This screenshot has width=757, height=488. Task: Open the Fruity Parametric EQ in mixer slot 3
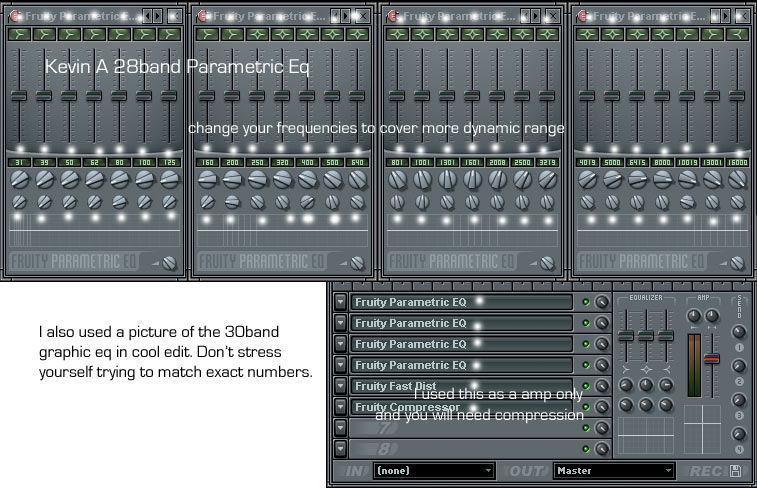point(461,344)
